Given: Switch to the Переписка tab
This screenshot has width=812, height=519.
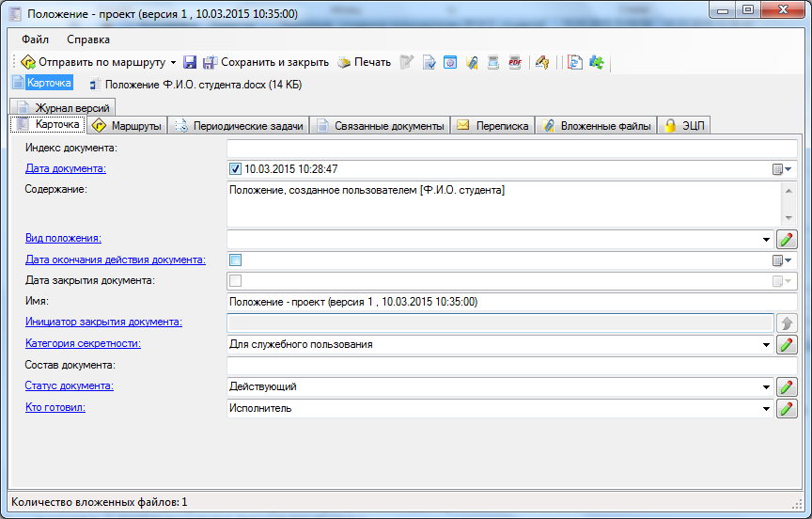Looking at the screenshot, I should pyautogui.click(x=492, y=125).
